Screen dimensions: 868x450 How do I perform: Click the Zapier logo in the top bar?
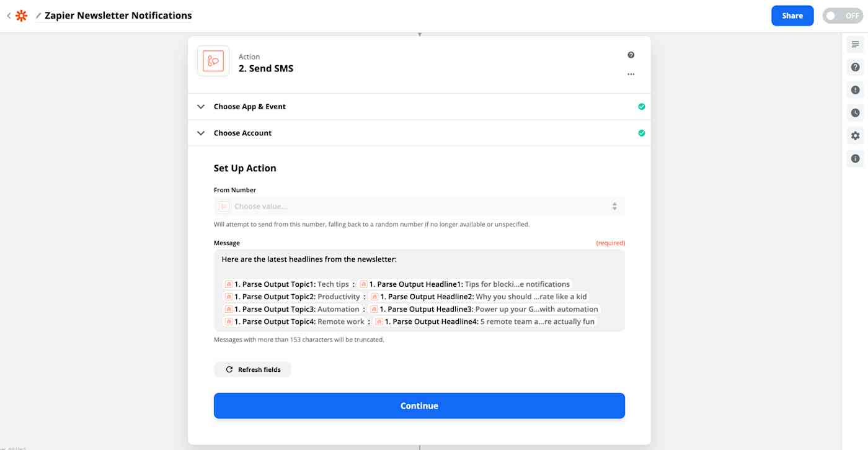point(21,15)
